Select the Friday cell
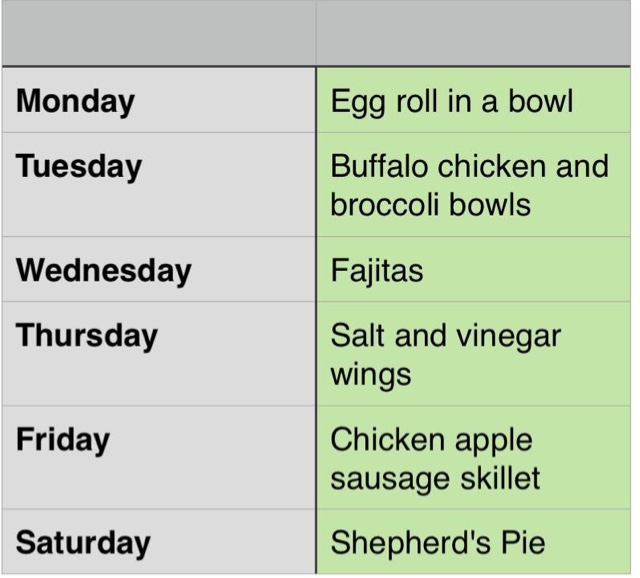The width and height of the screenshot is (640, 578). coord(158,458)
